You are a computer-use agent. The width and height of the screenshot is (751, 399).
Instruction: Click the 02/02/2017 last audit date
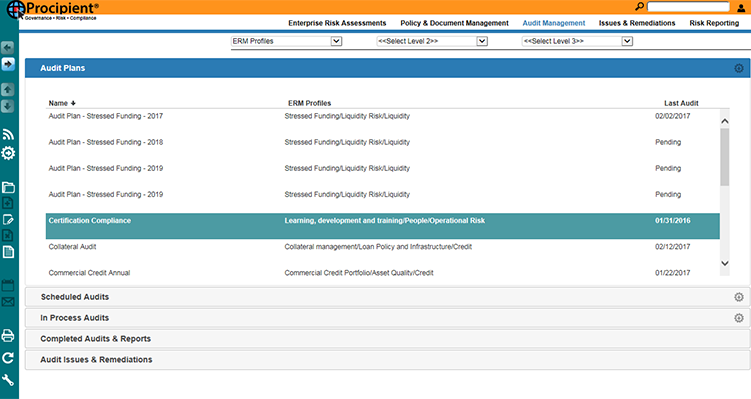(x=672, y=116)
